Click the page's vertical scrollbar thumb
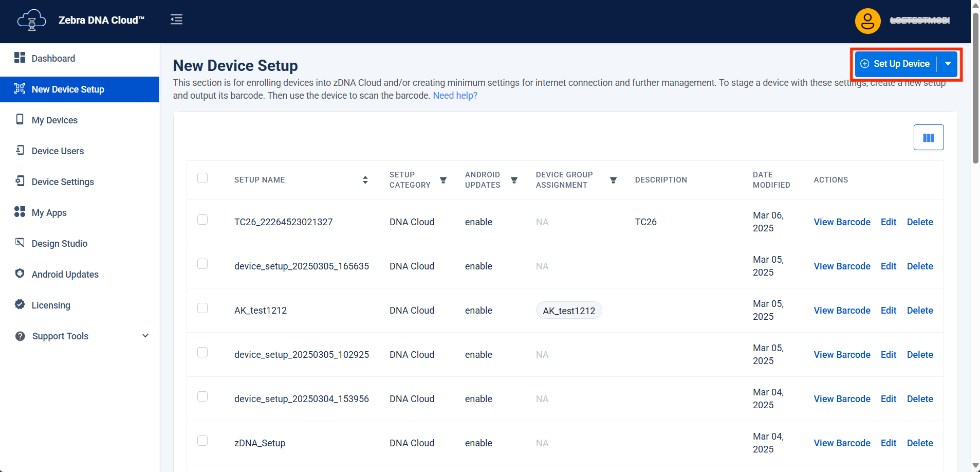The height and width of the screenshot is (472, 980). pyautogui.click(x=975, y=87)
